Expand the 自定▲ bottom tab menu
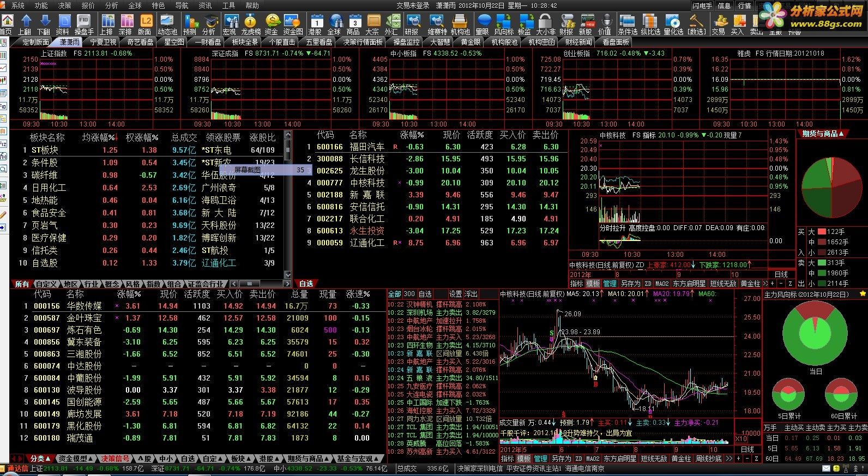Image resolution: width=868 pixels, height=476 pixels. click(x=212, y=459)
